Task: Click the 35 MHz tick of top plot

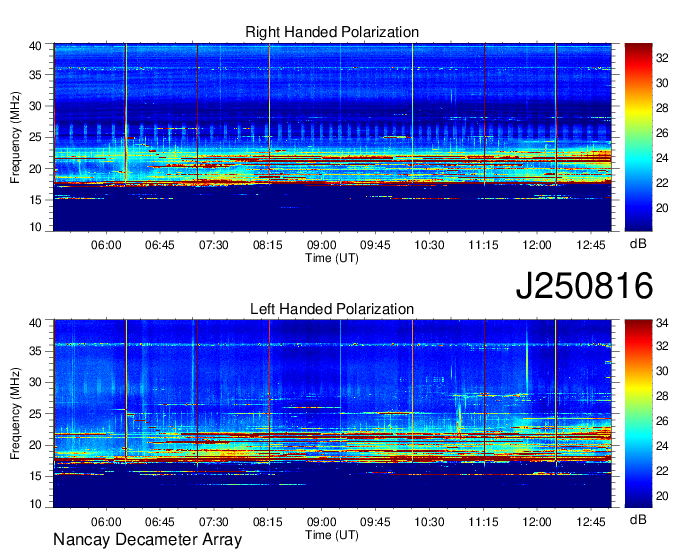Action: click(x=35, y=75)
